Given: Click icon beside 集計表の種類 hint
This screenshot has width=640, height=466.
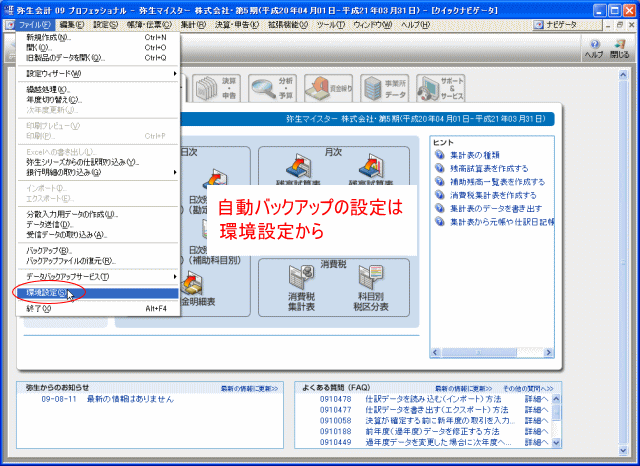Looking at the screenshot, I should (440, 155).
